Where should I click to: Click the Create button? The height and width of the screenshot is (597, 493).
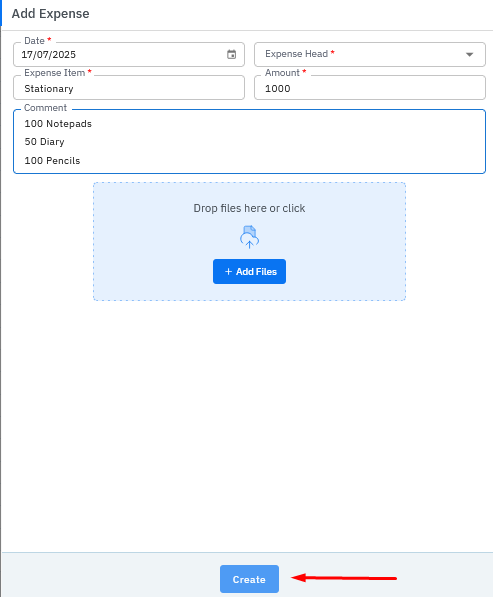point(249,579)
